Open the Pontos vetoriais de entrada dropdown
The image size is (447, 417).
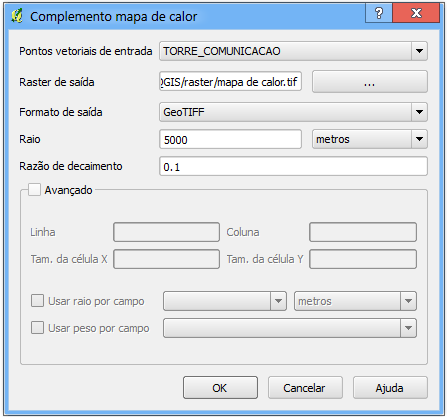pos(293,51)
